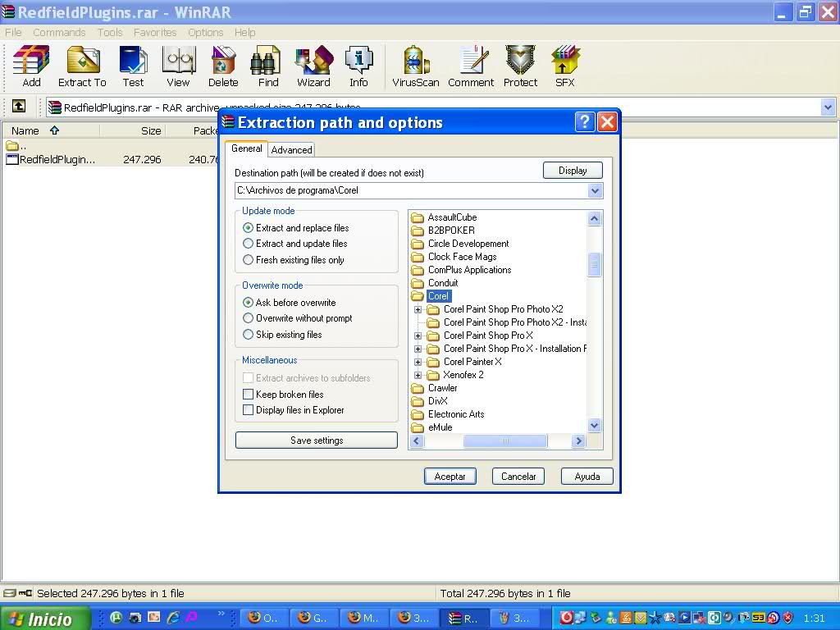The image size is (840, 630).
Task: Open the File menu
Action: (13, 33)
